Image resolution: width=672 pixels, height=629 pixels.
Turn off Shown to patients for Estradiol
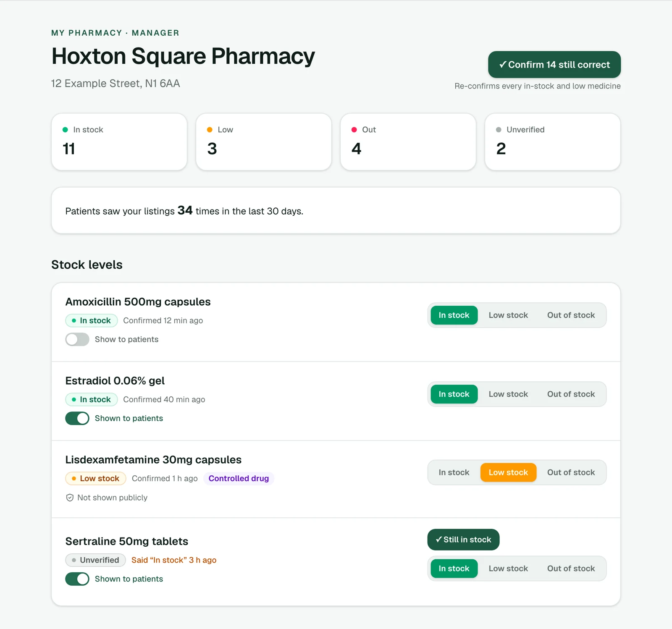pos(77,418)
